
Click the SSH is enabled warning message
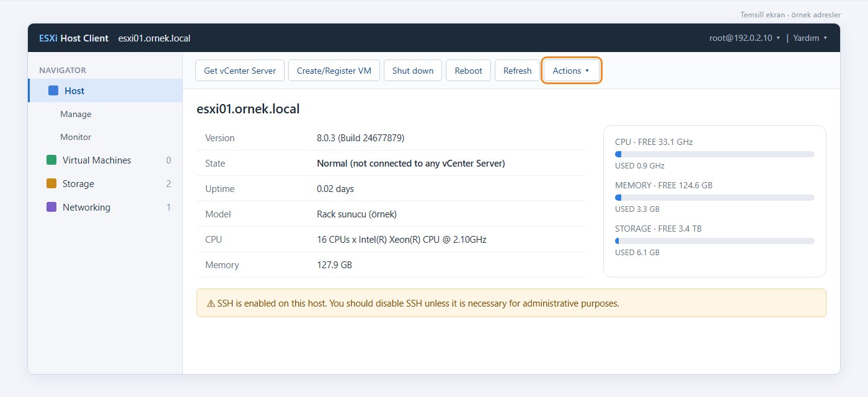point(511,303)
